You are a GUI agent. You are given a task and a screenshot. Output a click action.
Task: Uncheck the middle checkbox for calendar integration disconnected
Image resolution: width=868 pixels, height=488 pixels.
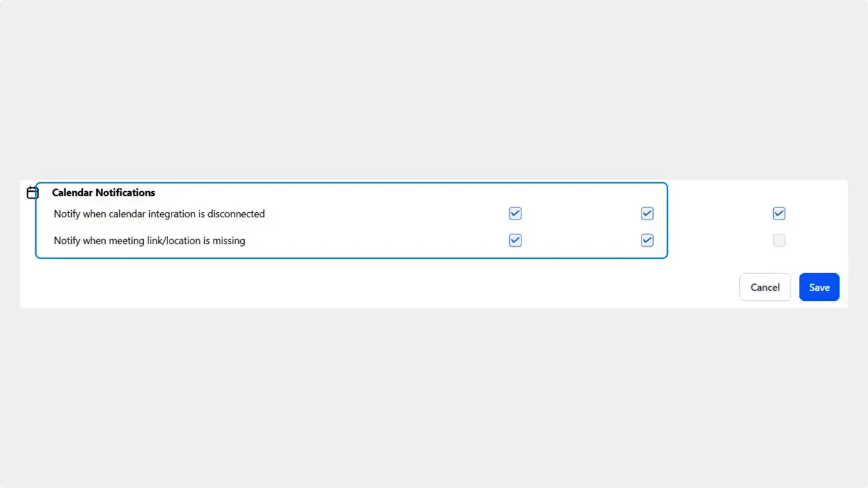click(647, 213)
